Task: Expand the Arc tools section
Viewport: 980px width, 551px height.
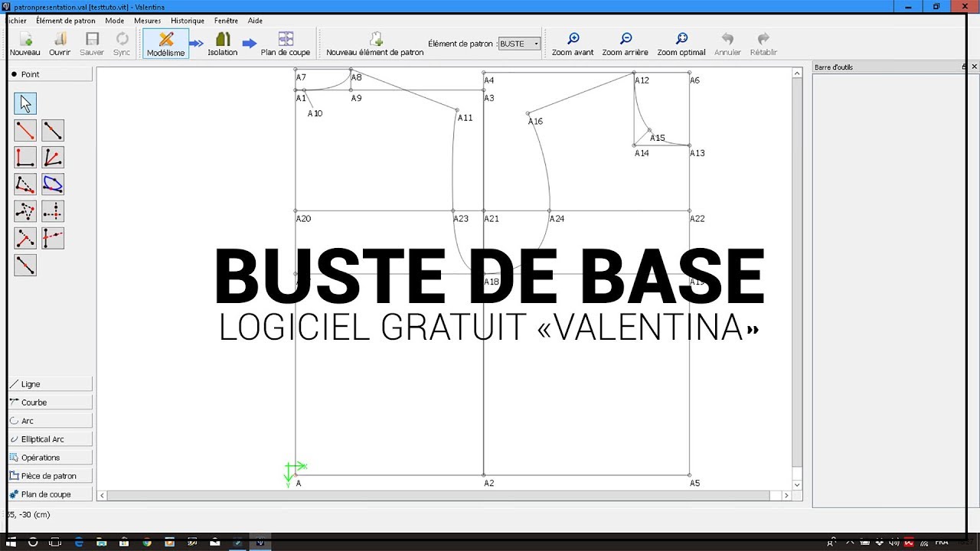Action: point(51,421)
